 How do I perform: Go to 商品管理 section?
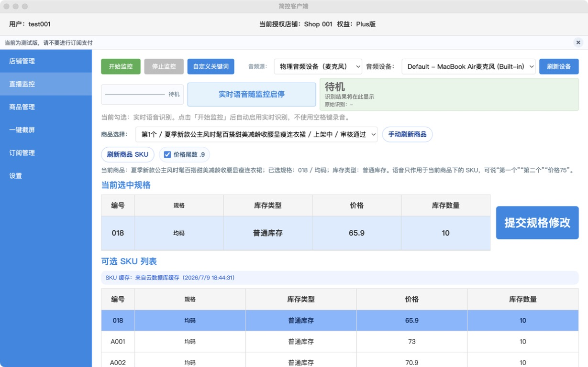[46, 107]
